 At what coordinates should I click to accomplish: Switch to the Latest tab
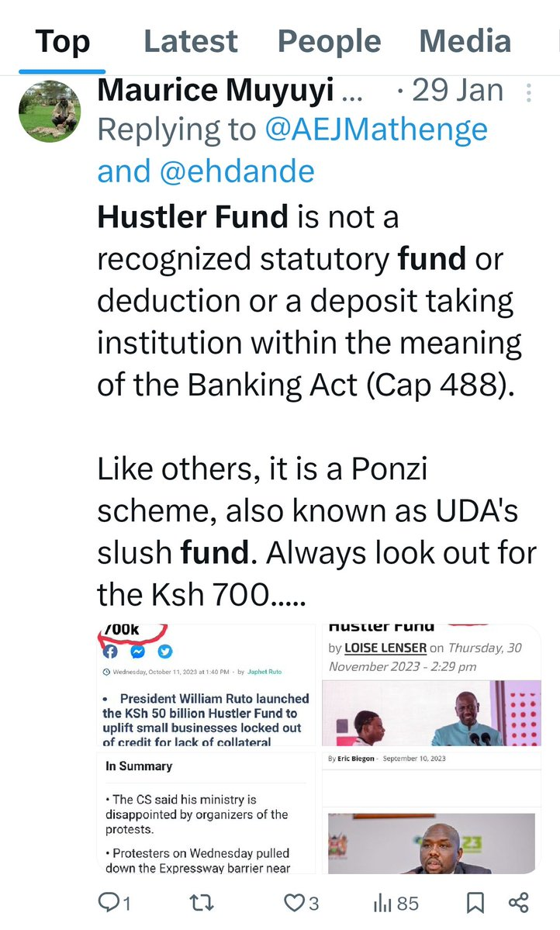coord(192,41)
